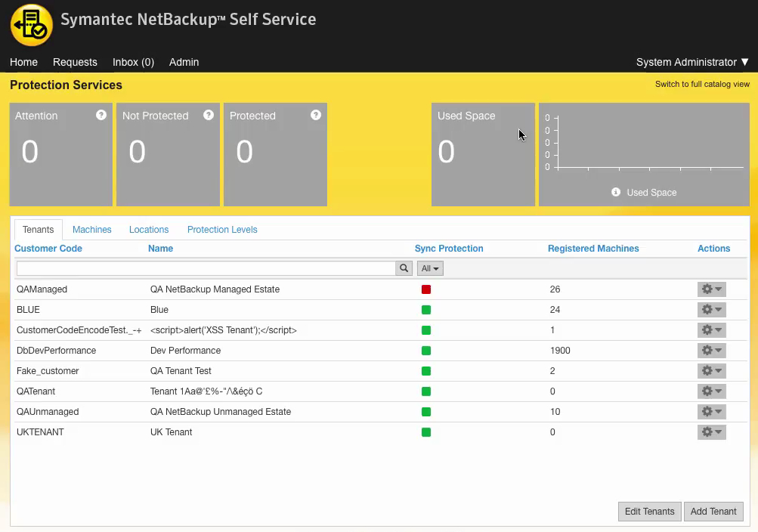Click Switch to full catalog view link
758x532 pixels.
tap(702, 84)
